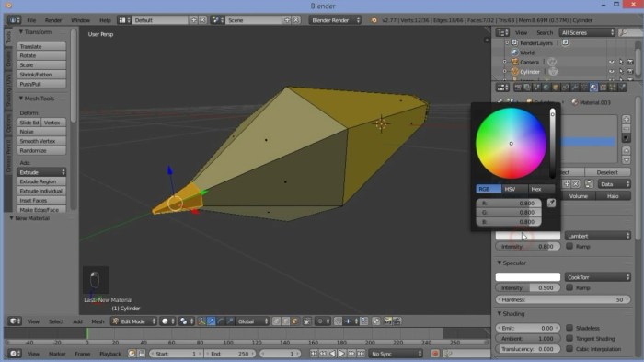Click the specular color swatch
Viewport: 644px width, 362px height.
(528, 277)
